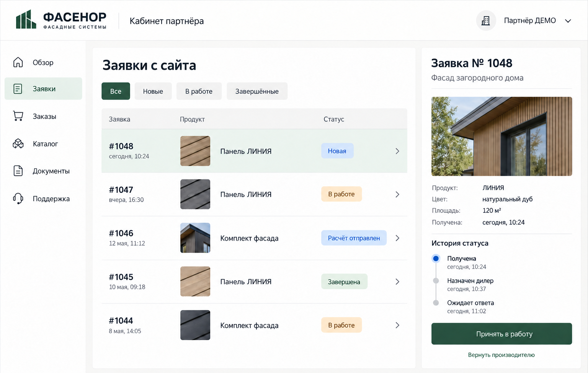Click the Ожидает ответа history marker
The height and width of the screenshot is (373, 588).
pos(436,303)
